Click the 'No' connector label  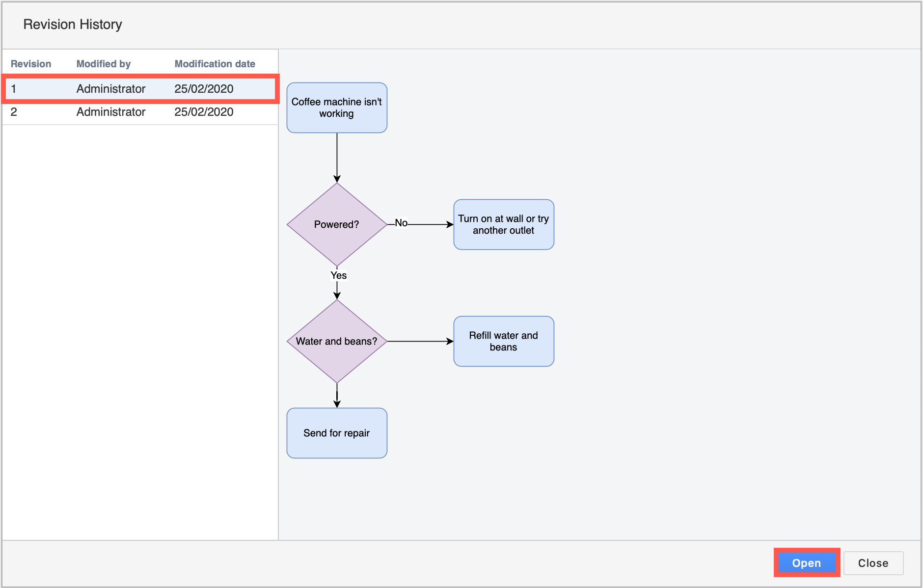(x=402, y=223)
